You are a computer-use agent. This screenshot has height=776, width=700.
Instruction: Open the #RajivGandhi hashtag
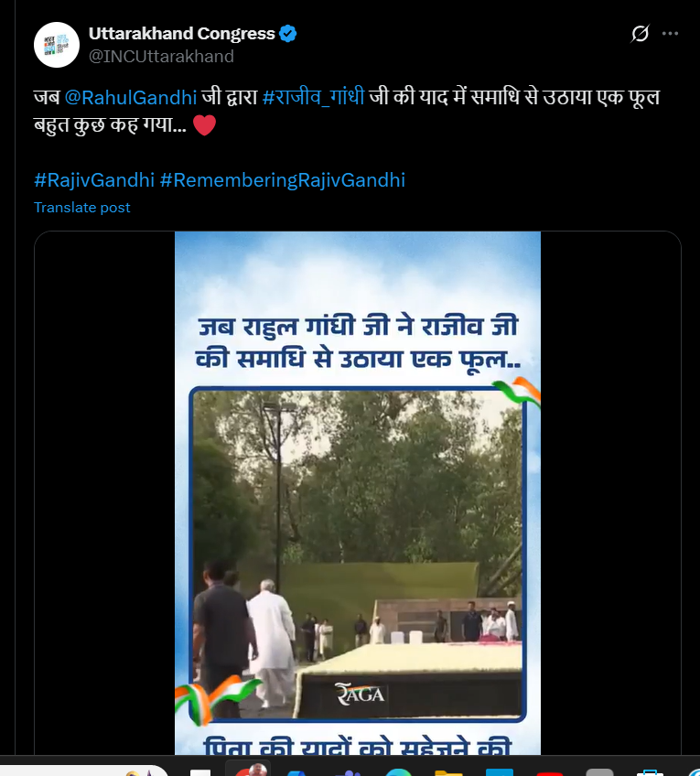pos(94,180)
